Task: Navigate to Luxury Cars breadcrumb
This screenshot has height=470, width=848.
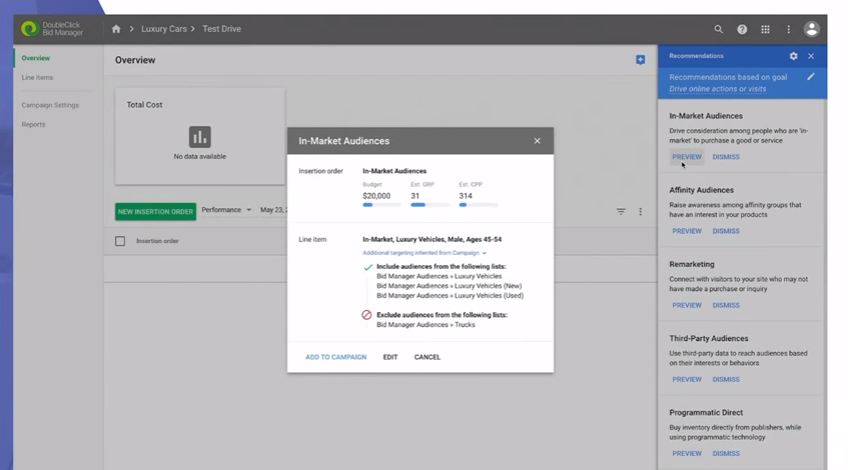Action: [164, 29]
